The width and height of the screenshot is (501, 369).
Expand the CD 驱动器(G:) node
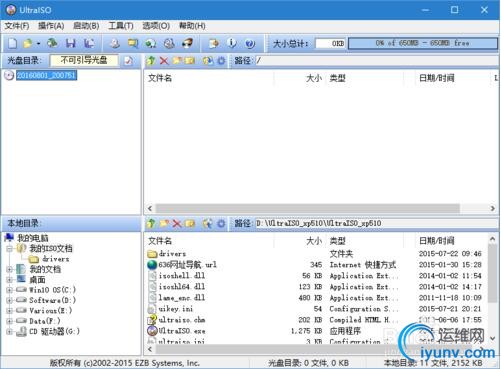pos(9,332)
